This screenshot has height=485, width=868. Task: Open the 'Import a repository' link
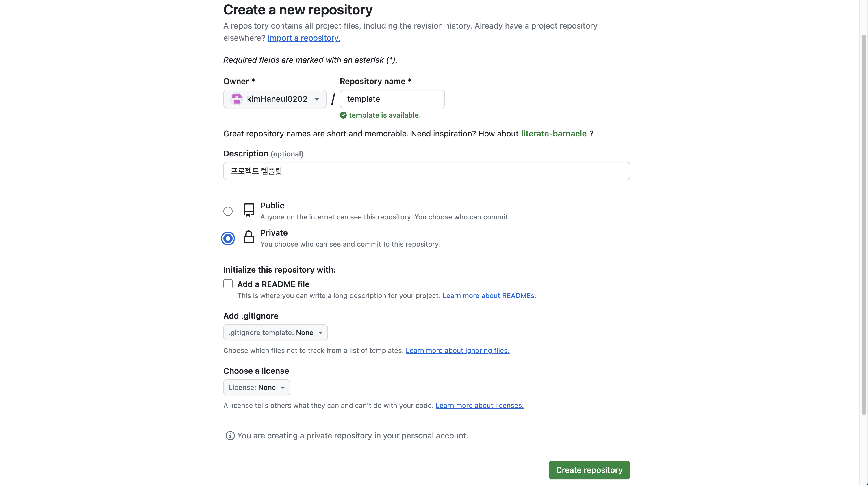click(x=304, y=38)
